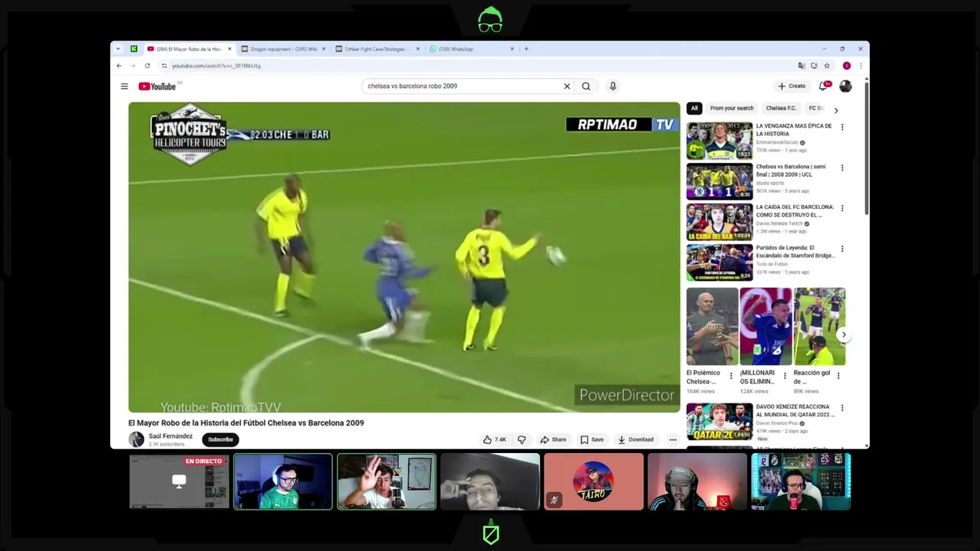
Task: Subscribe to Saúl Fernández channel
Action: (220, 439)
